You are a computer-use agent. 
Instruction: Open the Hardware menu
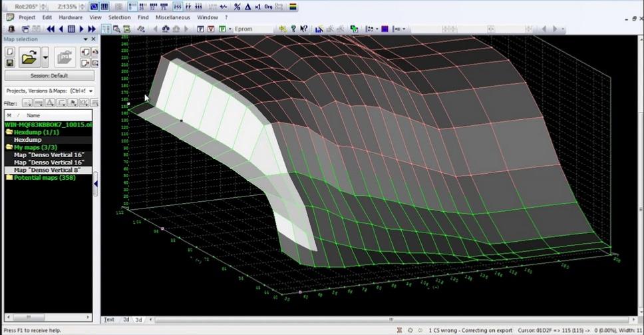tap(71, 17)
